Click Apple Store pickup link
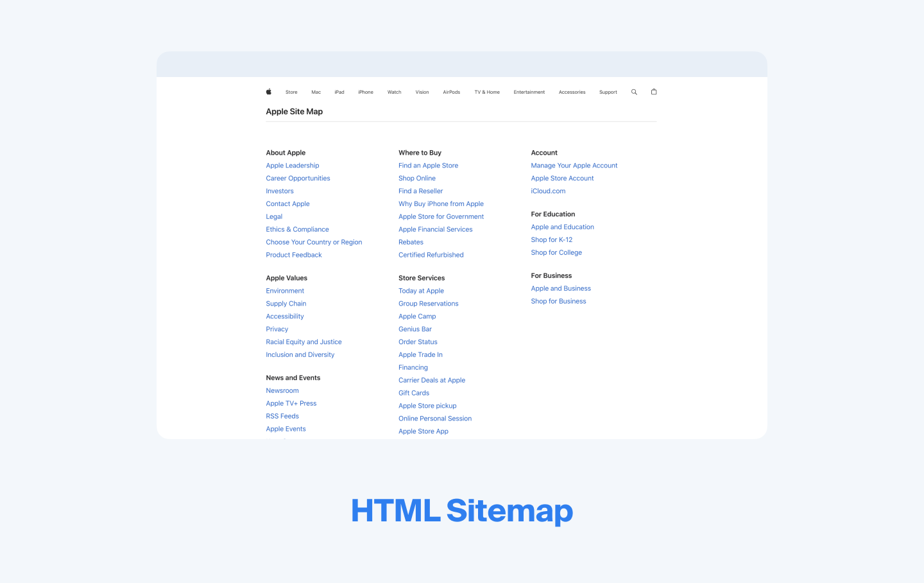 pyautogui.click(x=428, y=406)
